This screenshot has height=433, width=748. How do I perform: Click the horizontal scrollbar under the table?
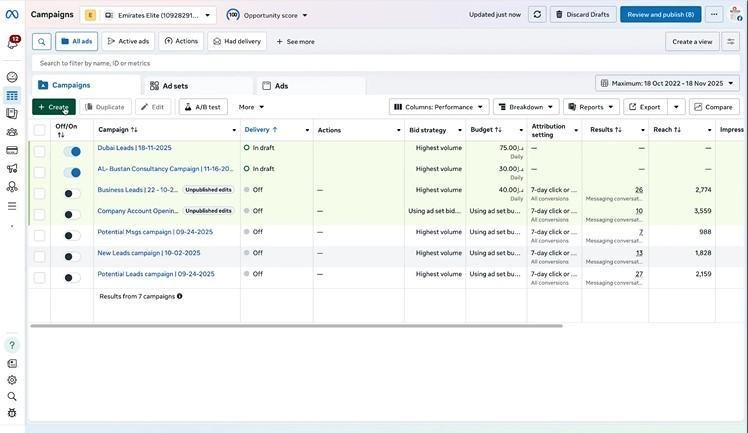click(x=296, y=326)
